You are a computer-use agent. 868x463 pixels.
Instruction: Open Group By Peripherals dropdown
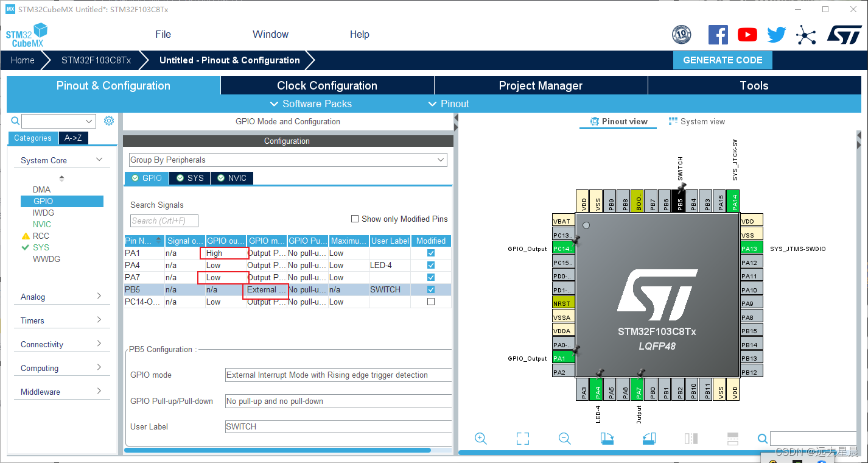tap(288, 160)
